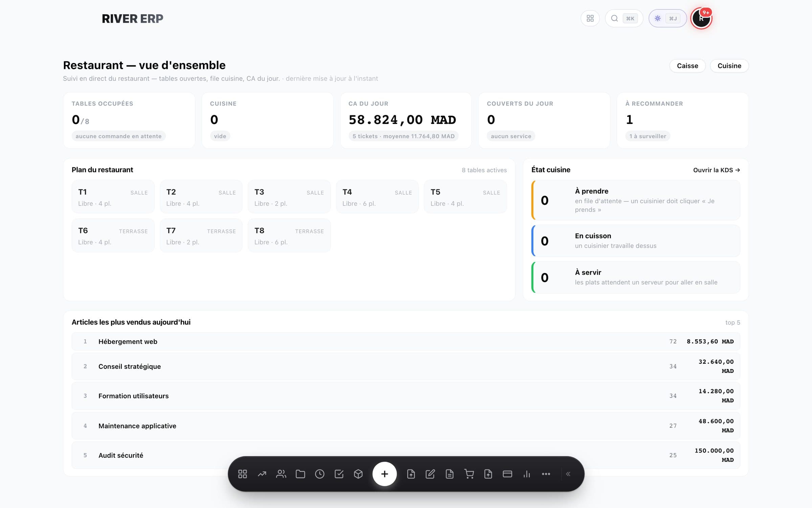The height and width of the screenshot is (508, 812).
Task: Select terrace table T6
Action: 113,235
